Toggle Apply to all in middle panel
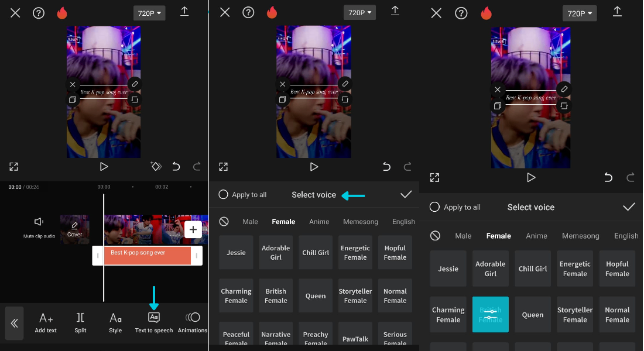The width and height of the screenshot is (644, 351). [x=242, y=195]
